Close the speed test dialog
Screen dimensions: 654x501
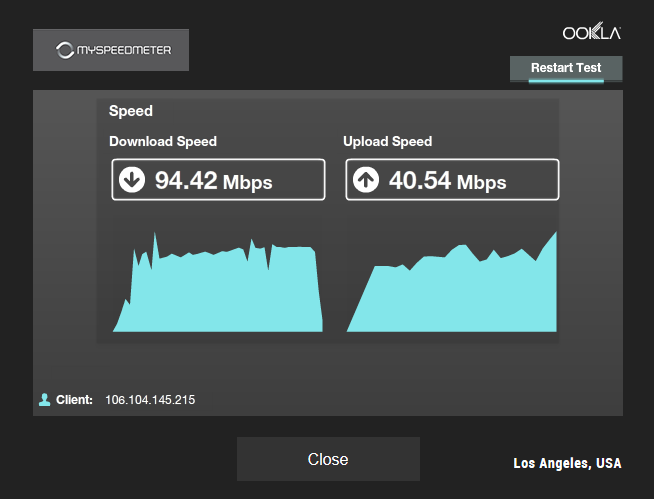[x=328, y=459]
